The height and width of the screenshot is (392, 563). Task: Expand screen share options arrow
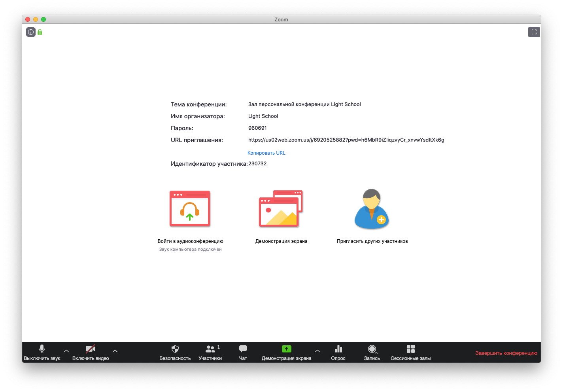317,351
